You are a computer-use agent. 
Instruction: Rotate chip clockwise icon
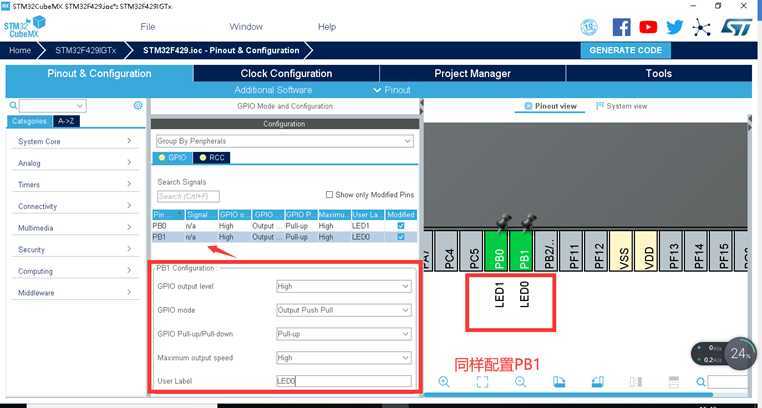[x=559, y=382]
